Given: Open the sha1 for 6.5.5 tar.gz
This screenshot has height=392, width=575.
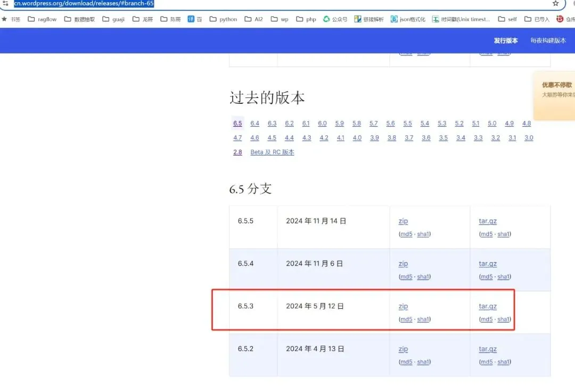Looking at the screenshot, I should click(x=504, y=234).
